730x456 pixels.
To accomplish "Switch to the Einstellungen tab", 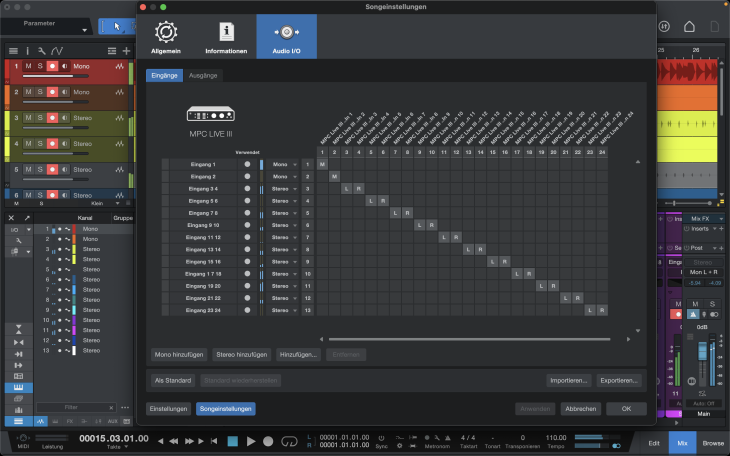I will (169, 408).
